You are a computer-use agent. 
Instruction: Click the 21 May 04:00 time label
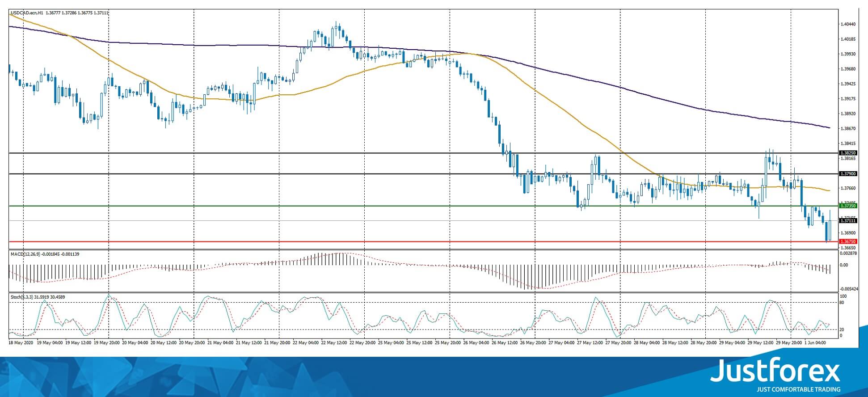pyautogui.click(x=220, y=343)
